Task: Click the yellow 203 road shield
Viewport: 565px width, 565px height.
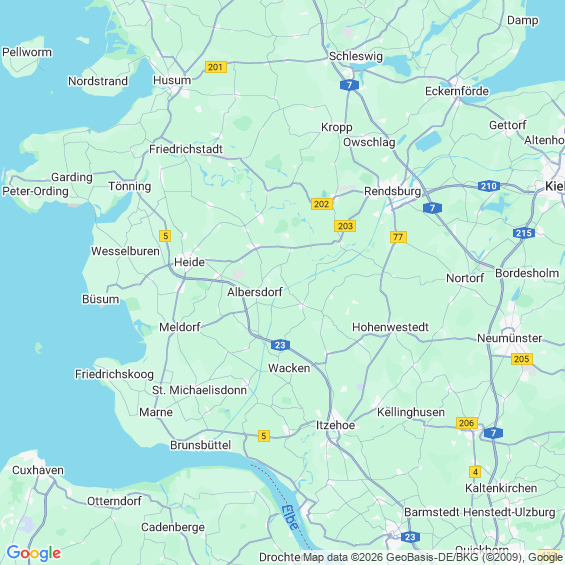Action: (x=345, y=226)
